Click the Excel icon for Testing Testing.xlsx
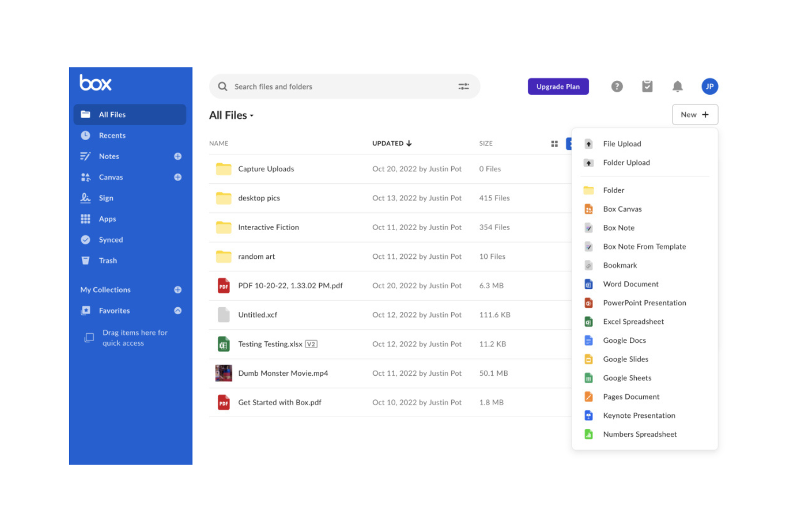The height and width of the screenshot is (532, 798). tap(224, 344)
